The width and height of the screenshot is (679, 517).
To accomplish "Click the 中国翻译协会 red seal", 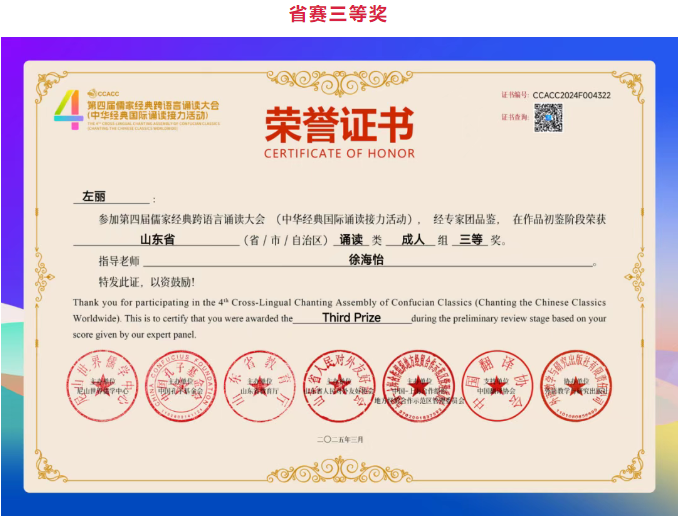I will click(497, 386).
